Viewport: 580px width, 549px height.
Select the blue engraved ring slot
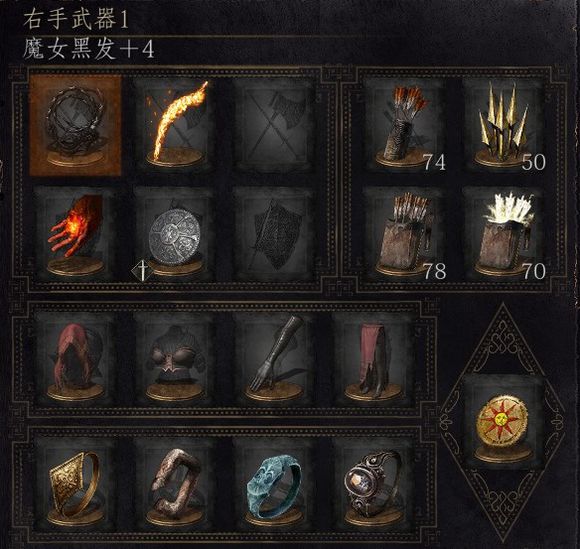tap(274, 484)
